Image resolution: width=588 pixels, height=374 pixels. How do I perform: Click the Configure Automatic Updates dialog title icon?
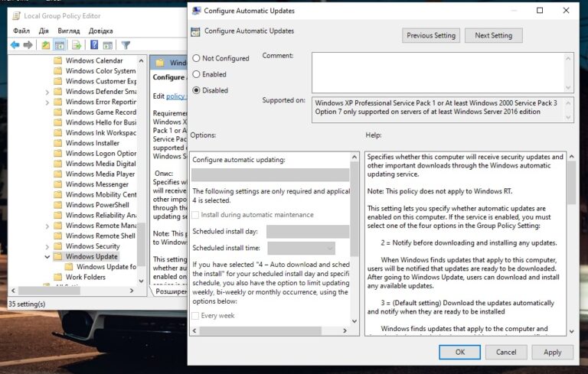tap(196, 11)
